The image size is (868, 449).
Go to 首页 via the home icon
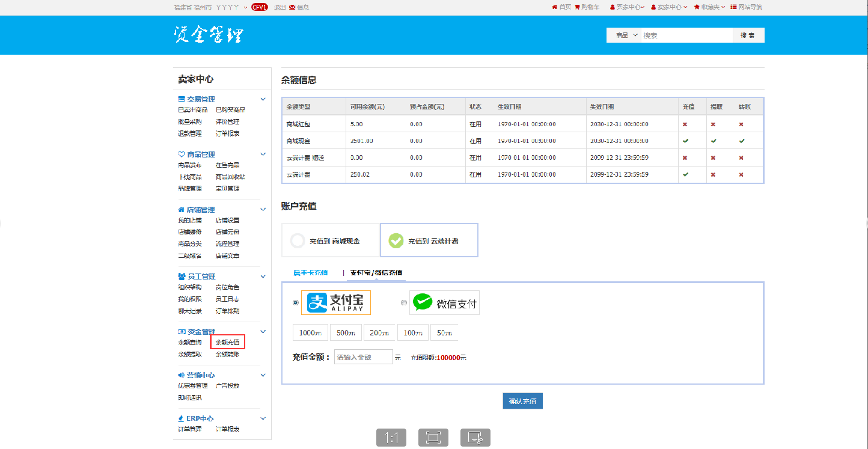click(554, 7)
